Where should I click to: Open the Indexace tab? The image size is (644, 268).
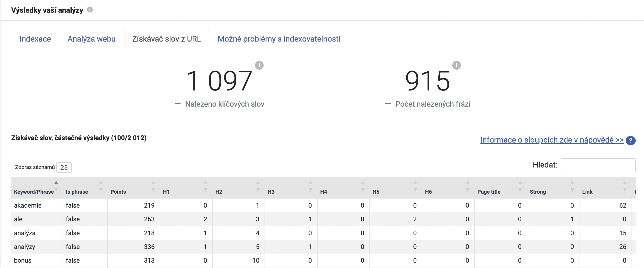[35, 39]
